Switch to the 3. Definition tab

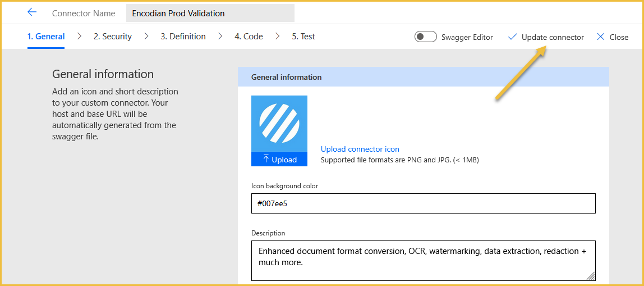click(183, 37)
